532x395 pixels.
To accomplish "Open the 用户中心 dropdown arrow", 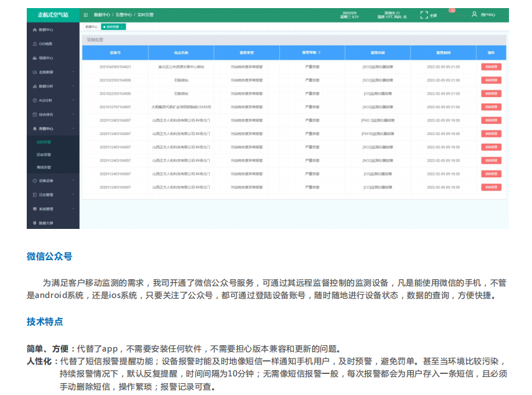I will coord(502,16).
